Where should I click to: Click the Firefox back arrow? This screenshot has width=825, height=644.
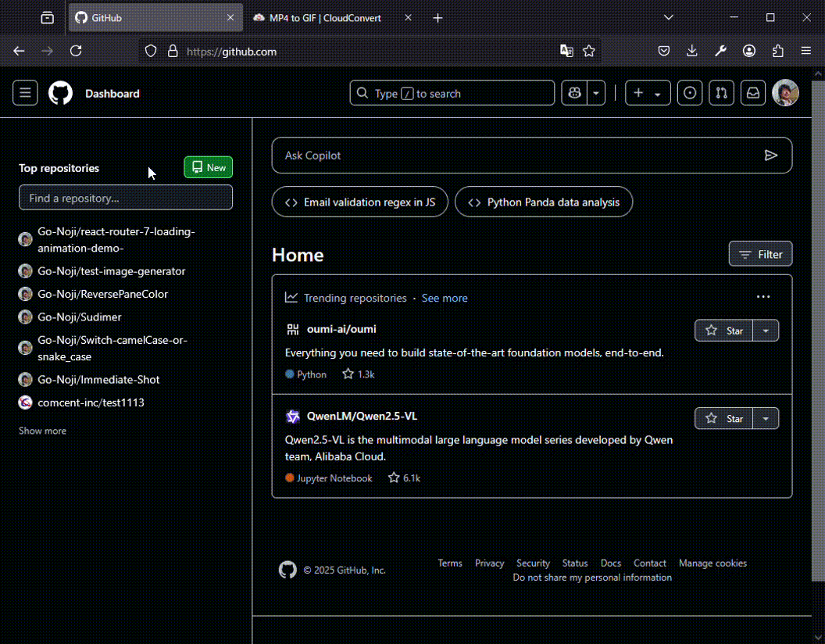(x=19, y=51)
